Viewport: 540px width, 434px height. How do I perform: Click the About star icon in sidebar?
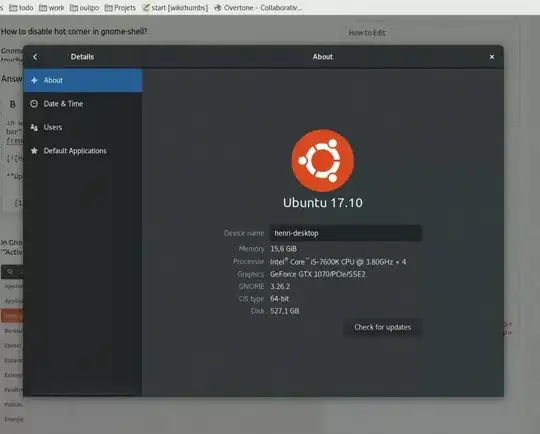coord(34,80)
